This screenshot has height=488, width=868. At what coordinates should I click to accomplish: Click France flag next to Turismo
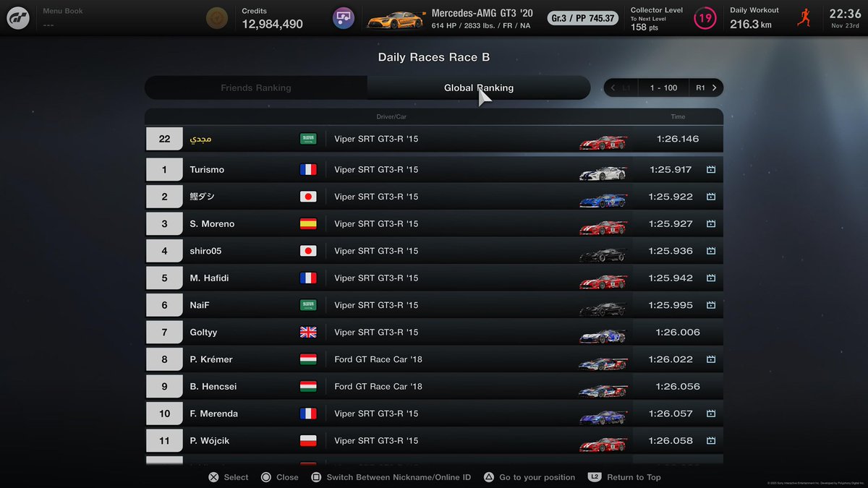click(308, 170)
